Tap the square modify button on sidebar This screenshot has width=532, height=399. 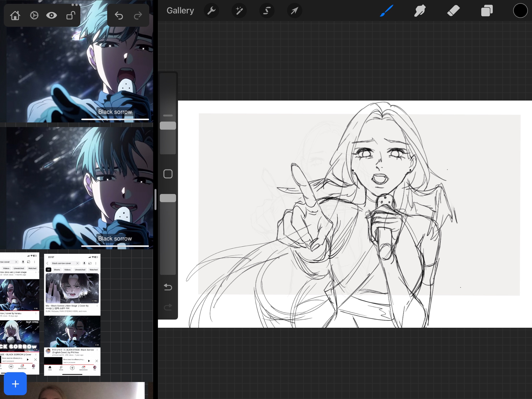point(168,174)
